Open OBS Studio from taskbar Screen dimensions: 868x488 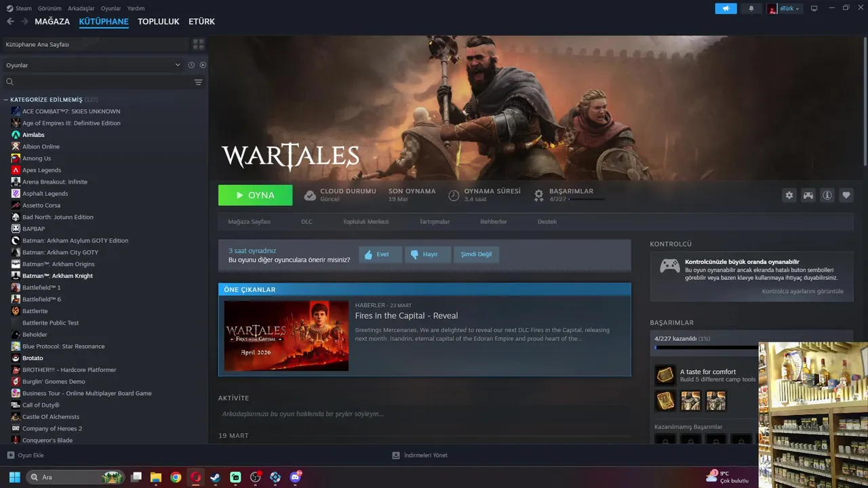tap(255, 477)
